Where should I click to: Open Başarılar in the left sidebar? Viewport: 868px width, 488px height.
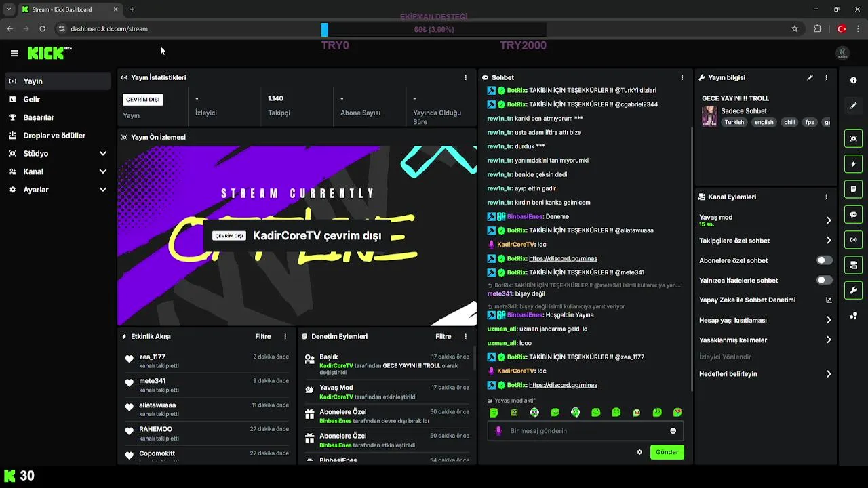click(x=58, y=117)
